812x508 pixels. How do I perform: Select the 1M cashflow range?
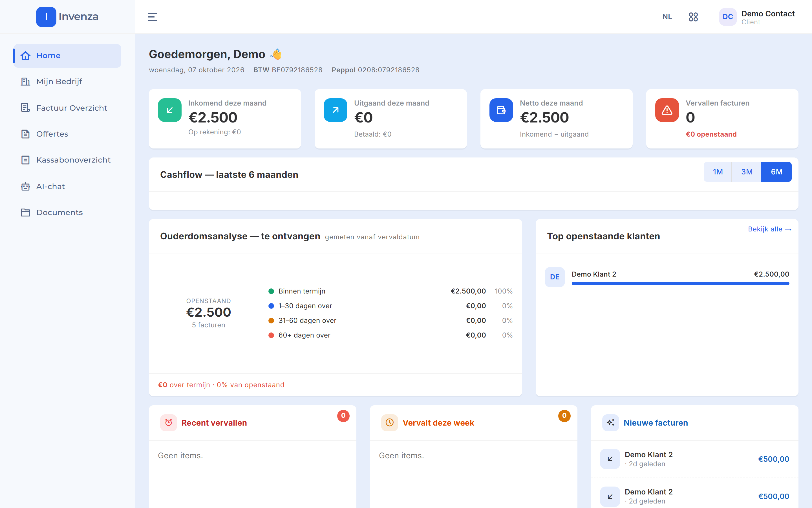[718, 172]
